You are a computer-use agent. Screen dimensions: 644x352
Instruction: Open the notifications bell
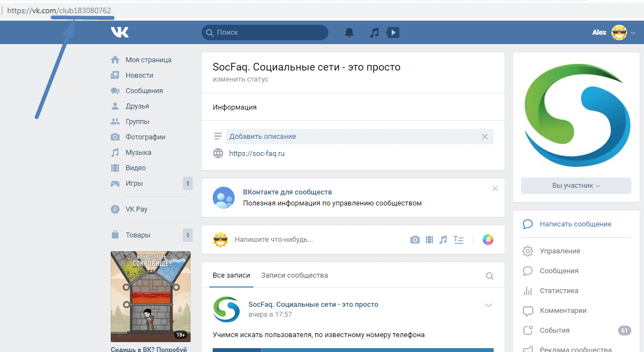(x=349, y=33)
